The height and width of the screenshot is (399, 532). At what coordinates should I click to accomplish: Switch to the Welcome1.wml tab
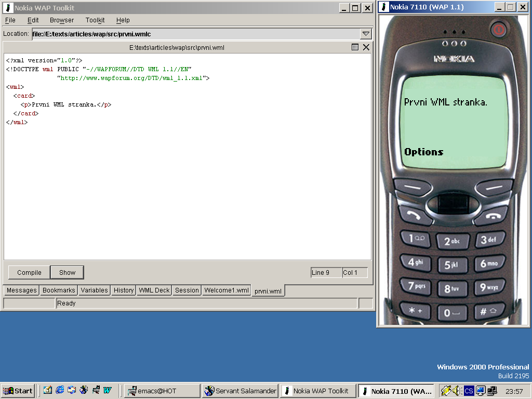click(227, 290)
